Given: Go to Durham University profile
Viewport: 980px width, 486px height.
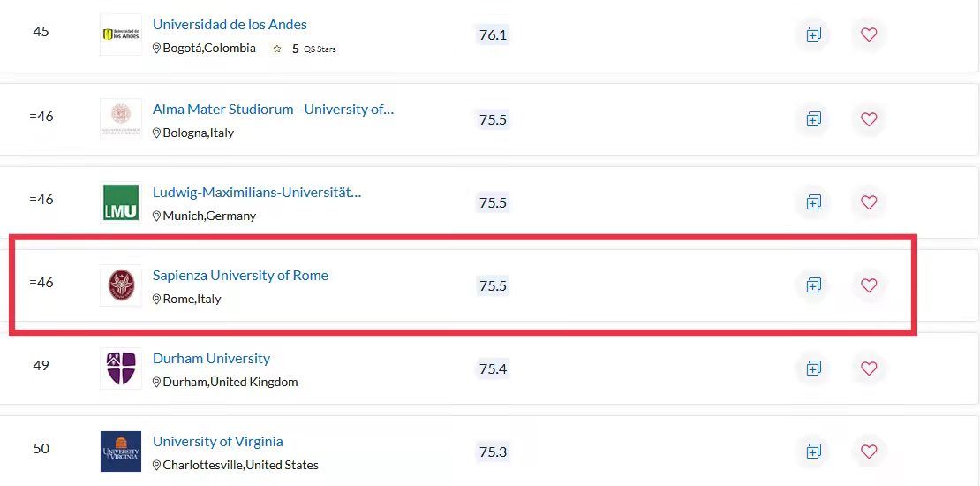Looking at the screenshot, I should (211, 359).
